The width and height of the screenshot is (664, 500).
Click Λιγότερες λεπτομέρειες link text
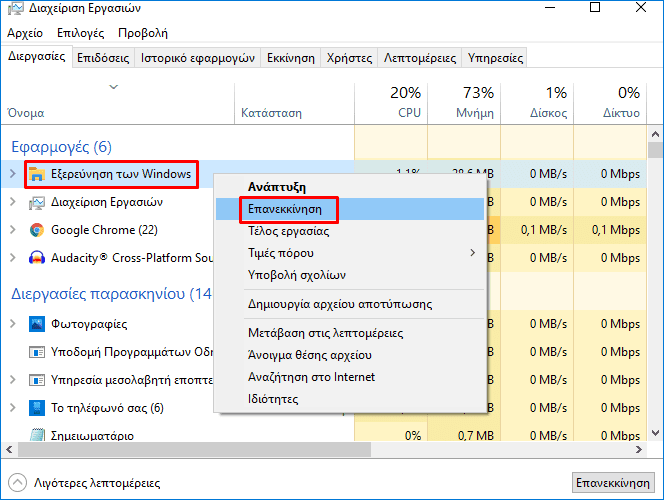pyautogui.click(x=97, y=483)
